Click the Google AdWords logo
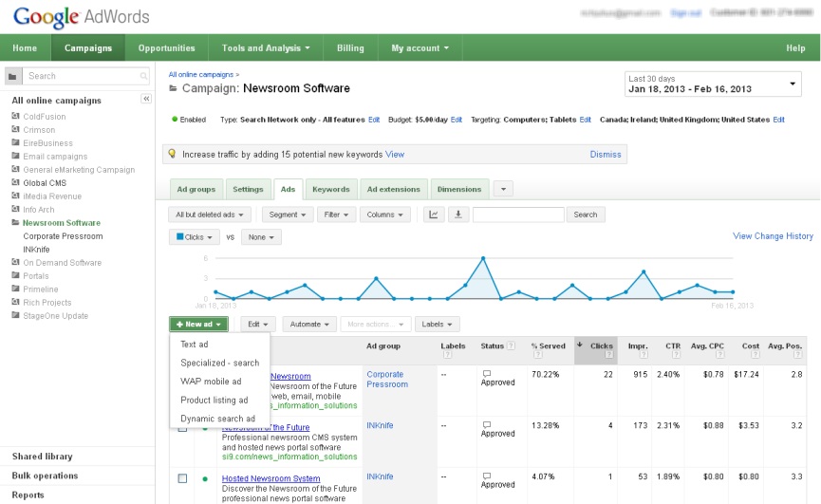821x504 pixels. pyautogui.click(x=82, y=17)
